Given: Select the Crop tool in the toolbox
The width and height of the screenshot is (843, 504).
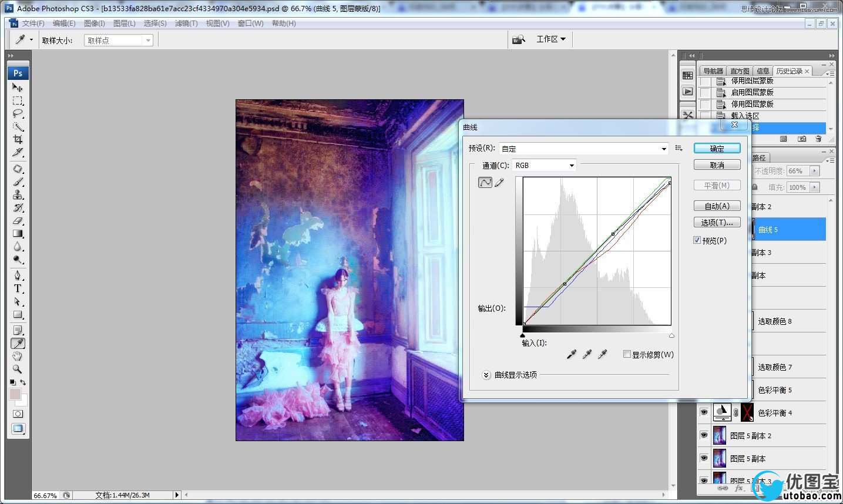Looking at the screenshot, I should [18, 139].
